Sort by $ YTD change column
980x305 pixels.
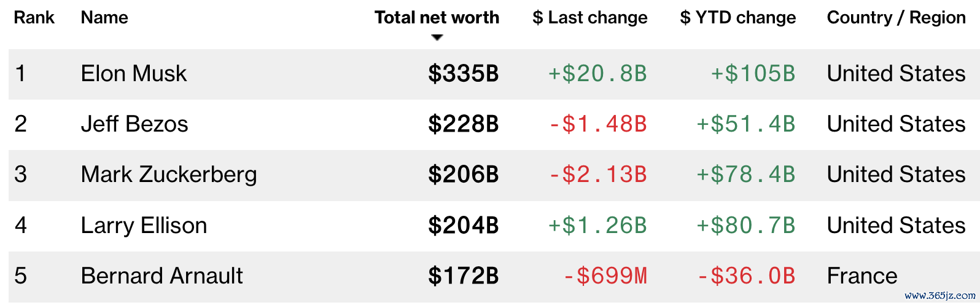coord(738,18)
